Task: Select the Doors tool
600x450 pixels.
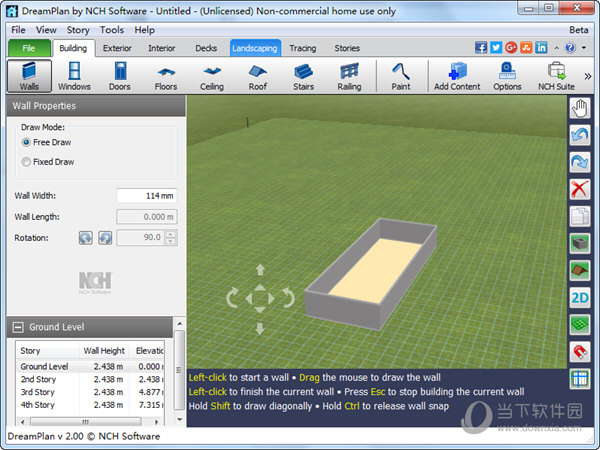Action: pyautogui.click(x=120, y=76)
